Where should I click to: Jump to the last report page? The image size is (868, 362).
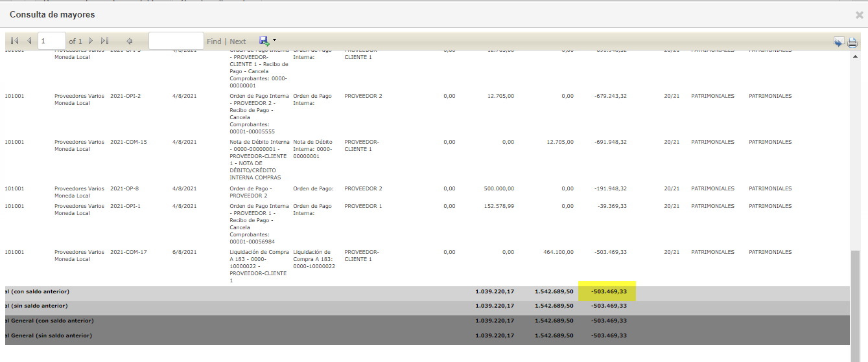click(x=105, y=41)
